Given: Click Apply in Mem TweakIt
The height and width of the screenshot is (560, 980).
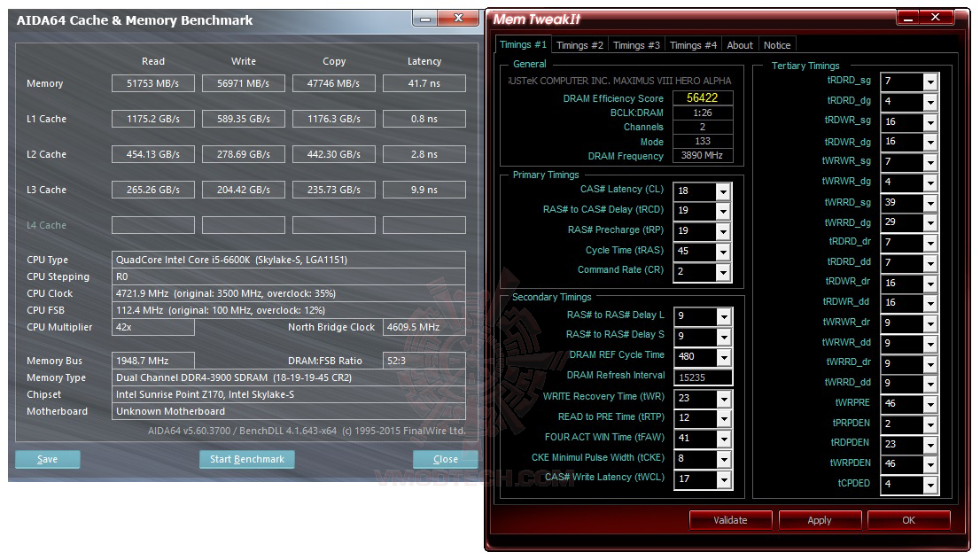Looking at the screenshot, I should (820, 520).
